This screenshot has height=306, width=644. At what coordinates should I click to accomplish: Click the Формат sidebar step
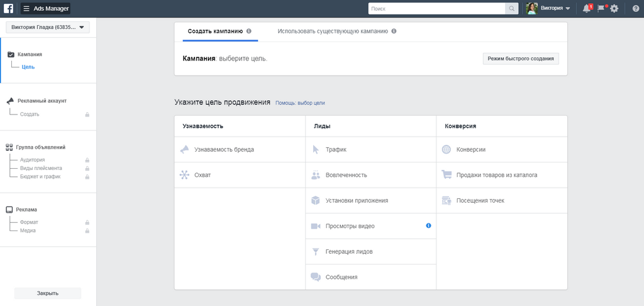click(29, 222)
